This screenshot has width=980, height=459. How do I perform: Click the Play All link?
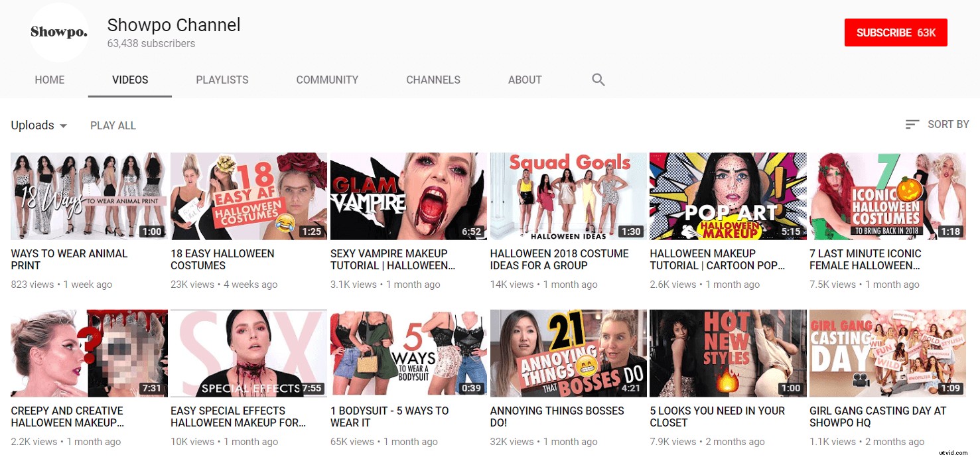(x=113, y=125)
